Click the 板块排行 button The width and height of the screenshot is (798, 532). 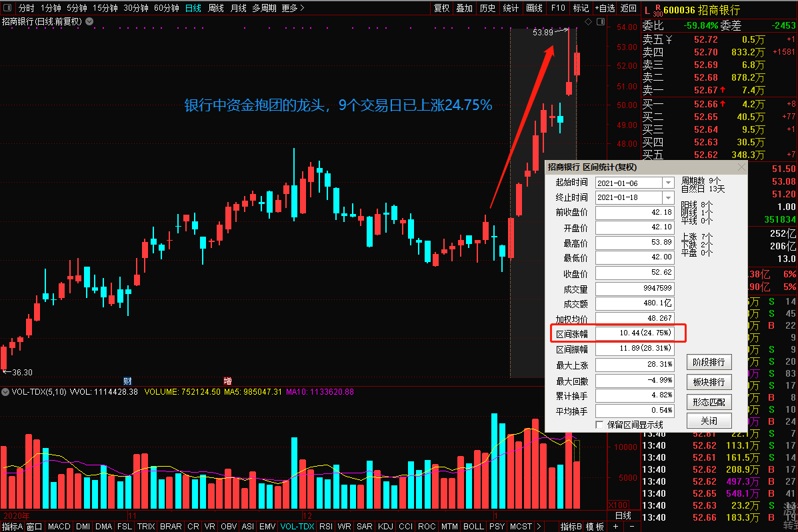[709, 382]
